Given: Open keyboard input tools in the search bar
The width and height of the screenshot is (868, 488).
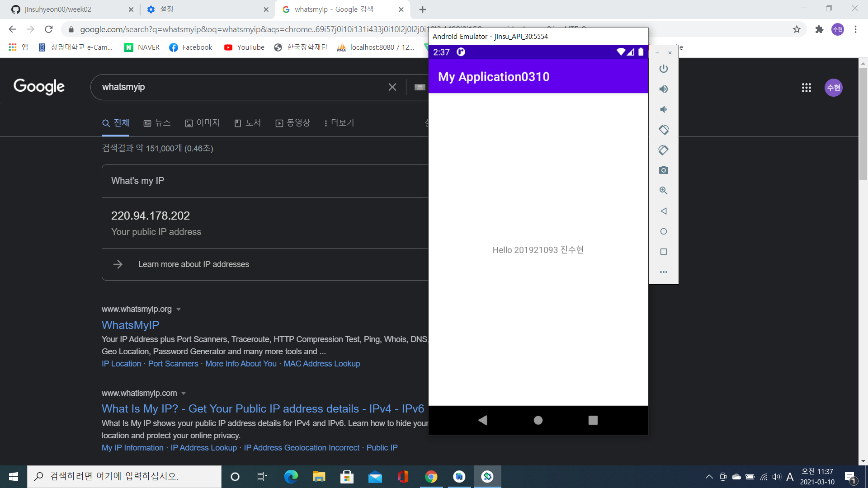Looking at the screenshot, I should pyautogui.click(x=420, y=87).
